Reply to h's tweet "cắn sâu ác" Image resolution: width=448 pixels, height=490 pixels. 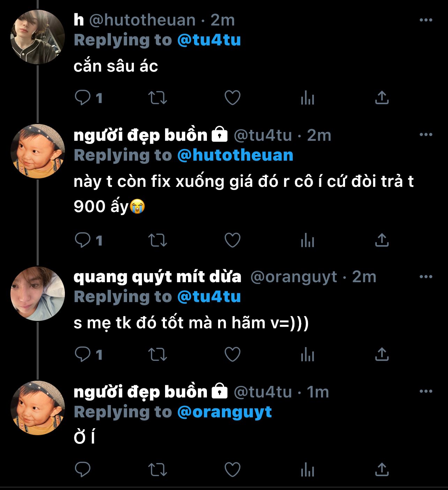pos(83,98)
